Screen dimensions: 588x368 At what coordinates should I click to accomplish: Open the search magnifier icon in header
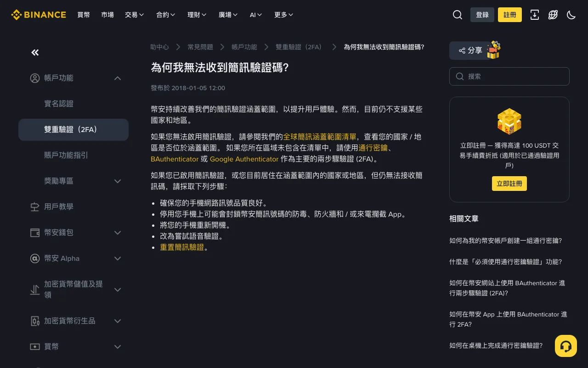pos(458,15)
